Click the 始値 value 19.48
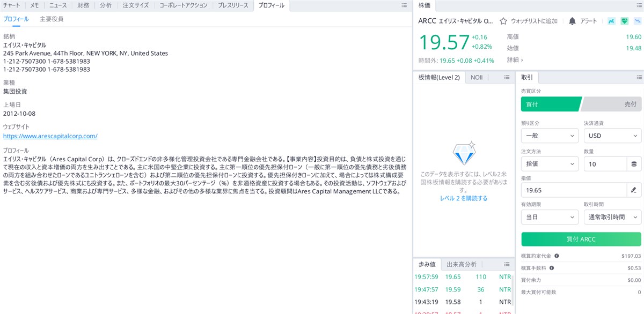The width and height of the screenshot is (644, 314). pyautogui.click(x=634, y=48)
